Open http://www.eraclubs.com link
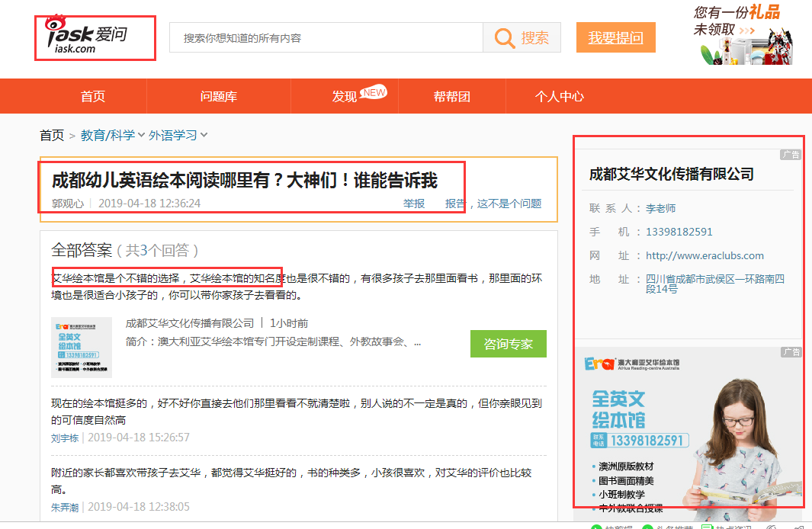 pyautogui.click(x=704, y=255)
